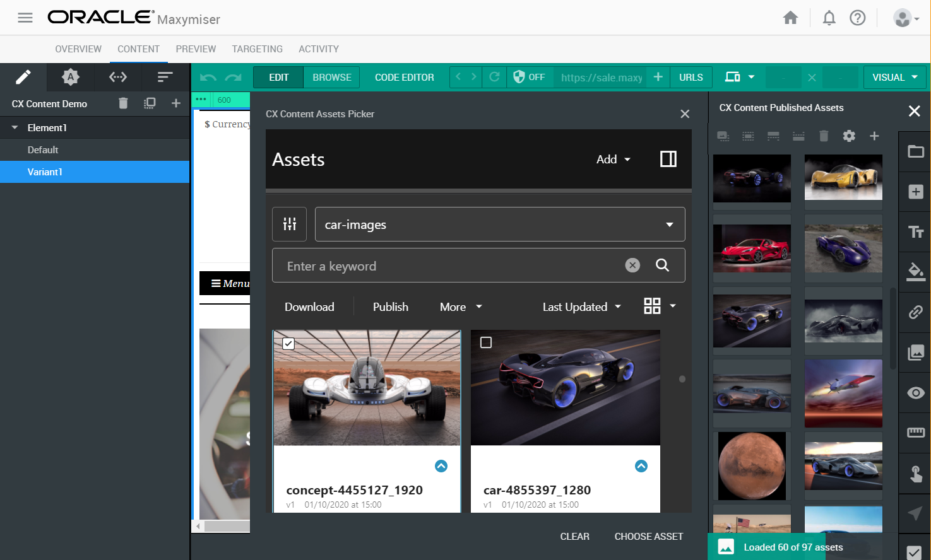Click the CLEAR button
The width and height of the screenshot is (931, 560).
tap(574, 537)
